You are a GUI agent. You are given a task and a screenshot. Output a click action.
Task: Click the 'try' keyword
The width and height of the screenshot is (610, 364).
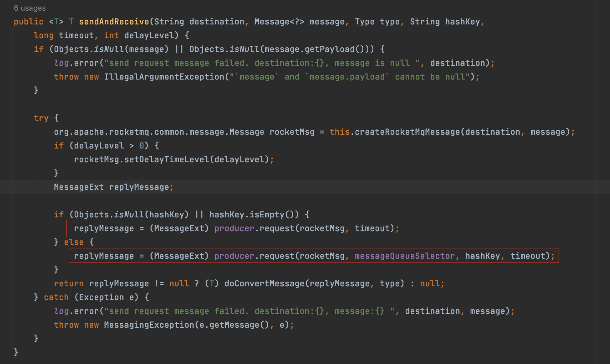(41, 118)
